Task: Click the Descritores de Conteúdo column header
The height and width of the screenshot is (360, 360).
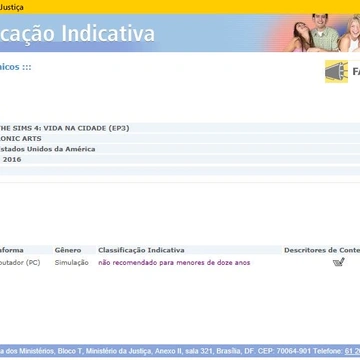Action: [x=322, y=250]
